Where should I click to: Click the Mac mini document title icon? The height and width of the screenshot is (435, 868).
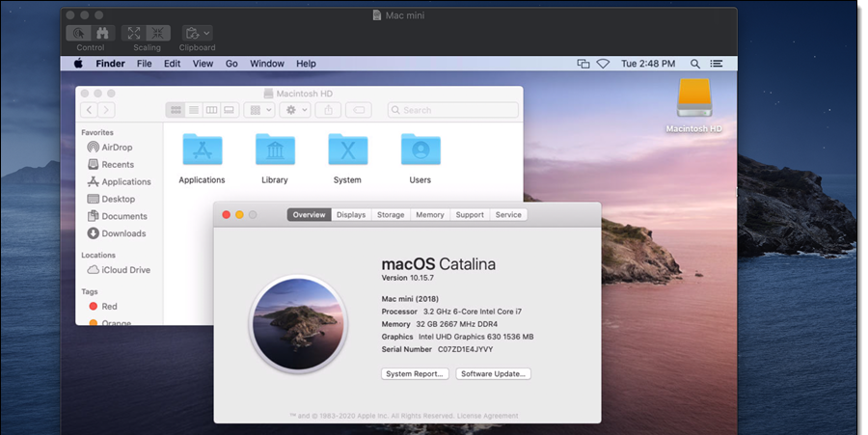(x=377, y=15)
